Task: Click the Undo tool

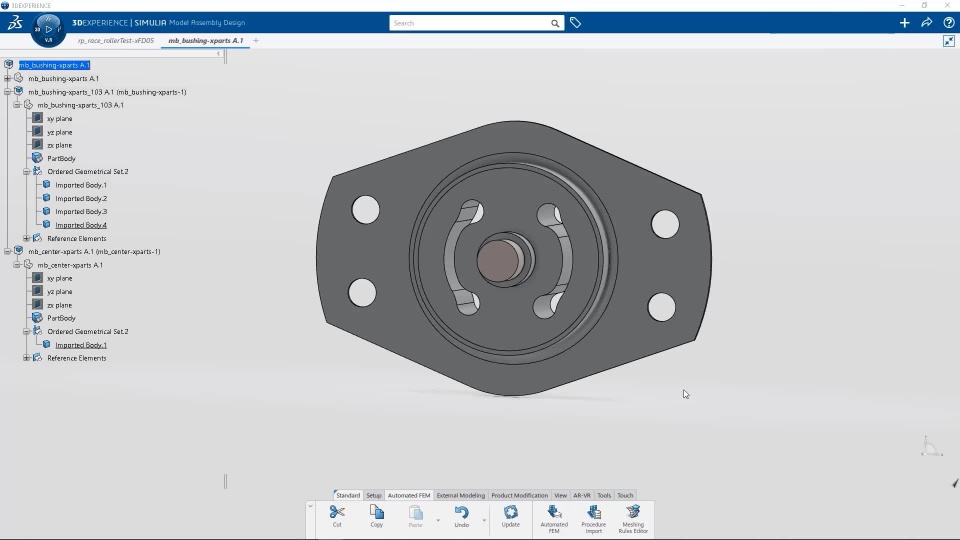Action: (x=462, y=516)
